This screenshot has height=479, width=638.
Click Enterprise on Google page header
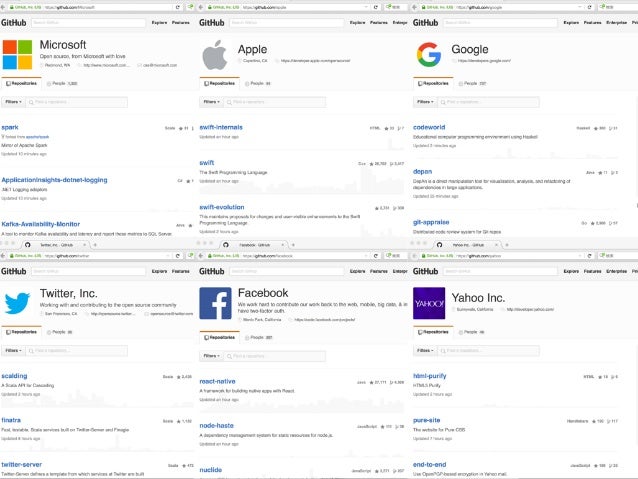(616, 23)
